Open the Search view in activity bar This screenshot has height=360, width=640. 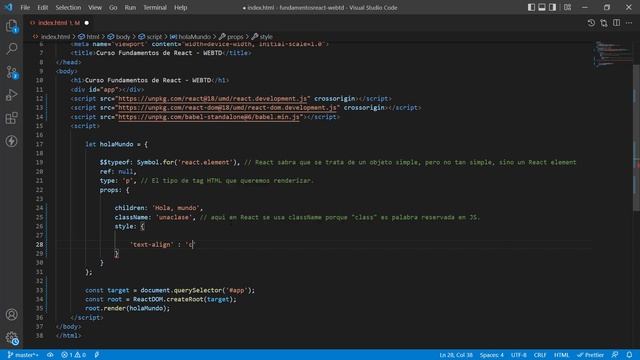tap(11, 49)
